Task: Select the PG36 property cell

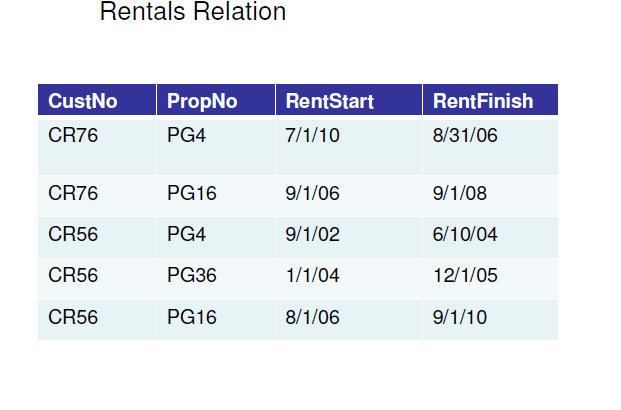Action: pyautogui.click(x=192, y=276)
